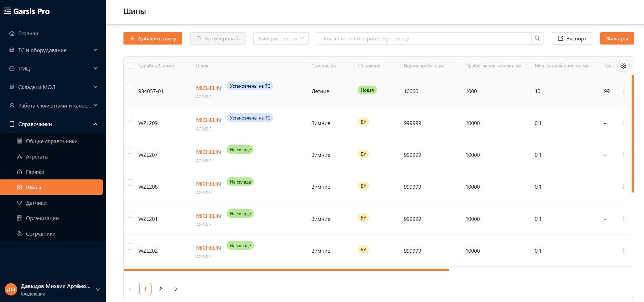This screenshot has height=302, width=644.
Task: Click the user avatar ДМ
Action: [x=11, y=290]
